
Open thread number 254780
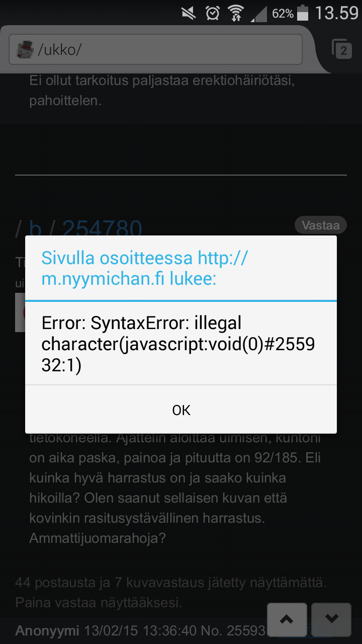pos(102,229)
